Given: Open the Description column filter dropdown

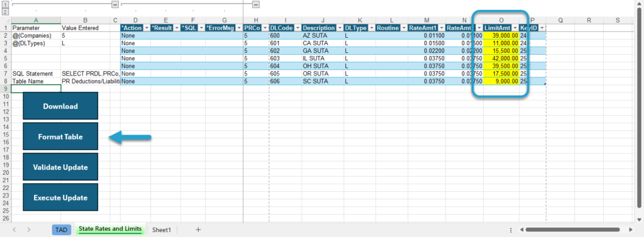Looking at the screenshot, I should tap(339, 28).
